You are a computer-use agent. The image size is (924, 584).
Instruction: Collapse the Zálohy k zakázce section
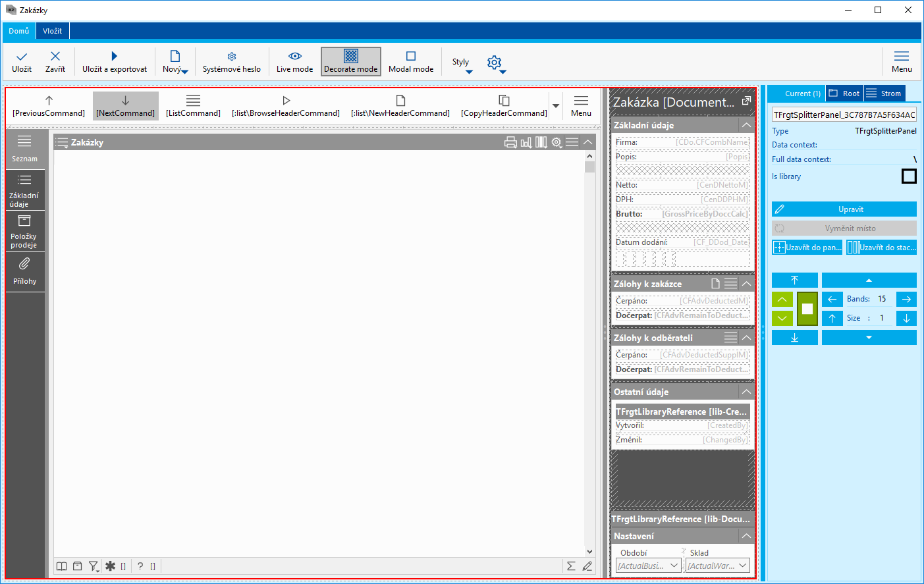pyautogui.click(x=746, y=284)
